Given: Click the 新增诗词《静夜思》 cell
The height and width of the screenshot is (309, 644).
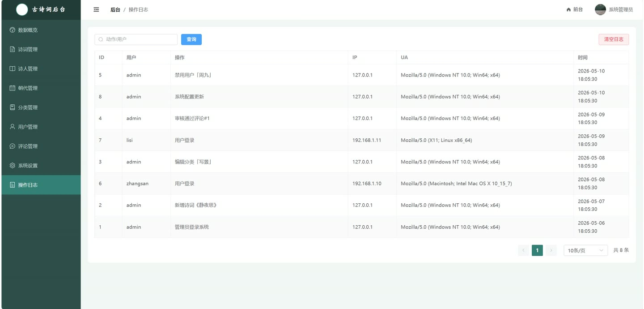Looking at the screenshot, I should [x=259, y=205].
